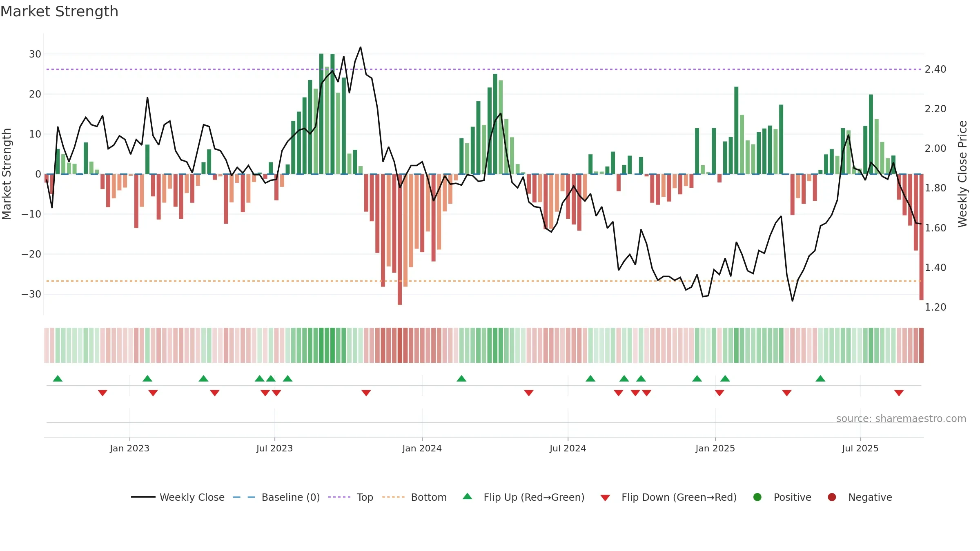Click the 1.20 price tick on right axis
Viewport: 980px width, 551px height.
pos(935,307)
